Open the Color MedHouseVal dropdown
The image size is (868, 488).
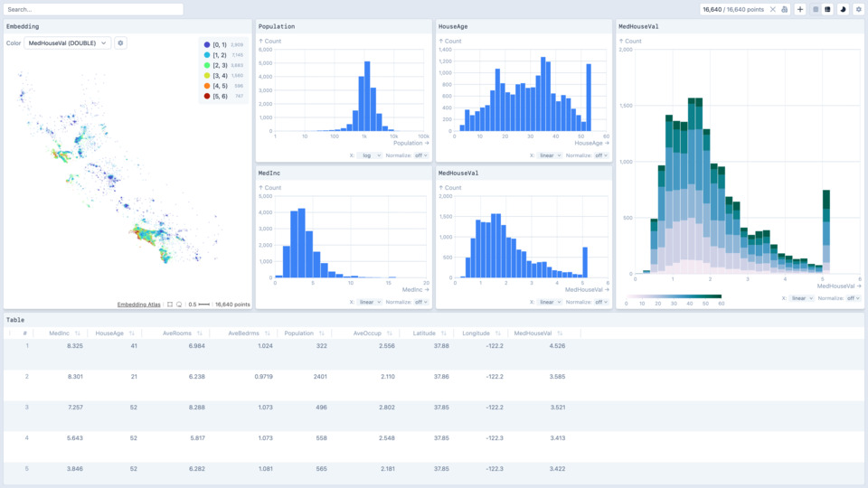[x=68, y=42]
